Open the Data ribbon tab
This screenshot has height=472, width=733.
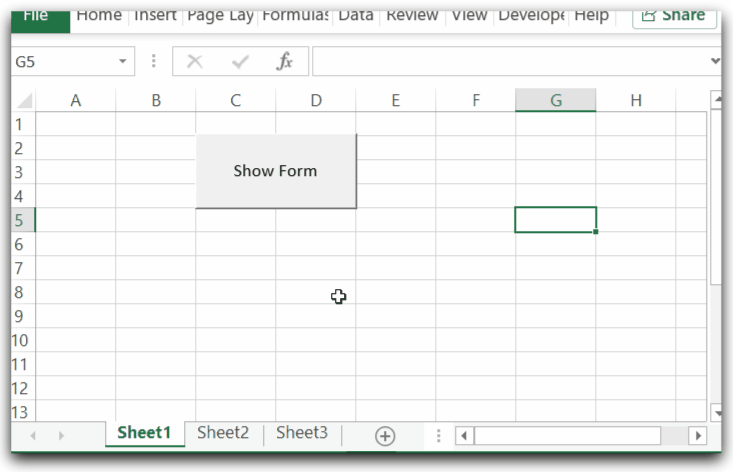click(356, 15)
